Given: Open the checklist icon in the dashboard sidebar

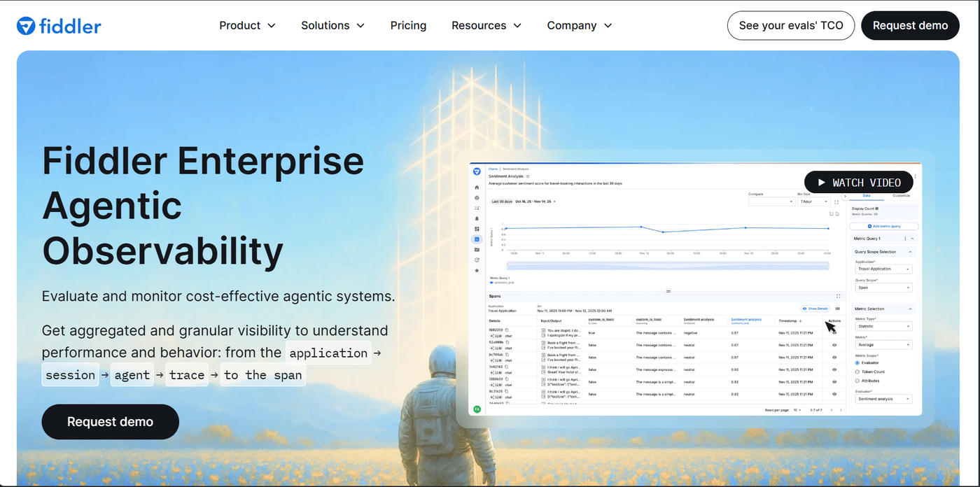Looking at the screenshot, I should pos(477,208).
